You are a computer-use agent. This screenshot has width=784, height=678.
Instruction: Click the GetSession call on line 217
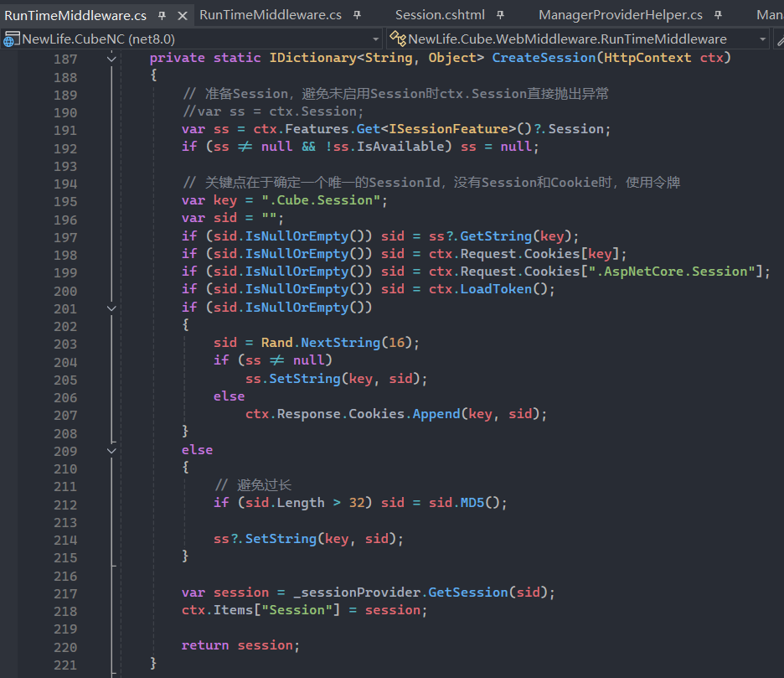point(467,593)
